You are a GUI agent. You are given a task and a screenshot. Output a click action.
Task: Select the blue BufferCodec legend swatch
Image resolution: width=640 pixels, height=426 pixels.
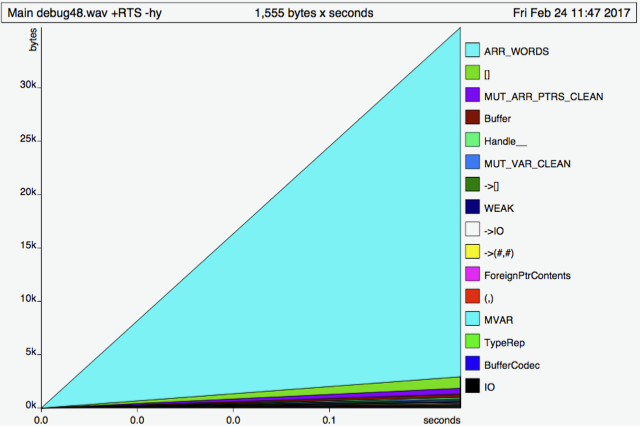(x=472, y=364)
